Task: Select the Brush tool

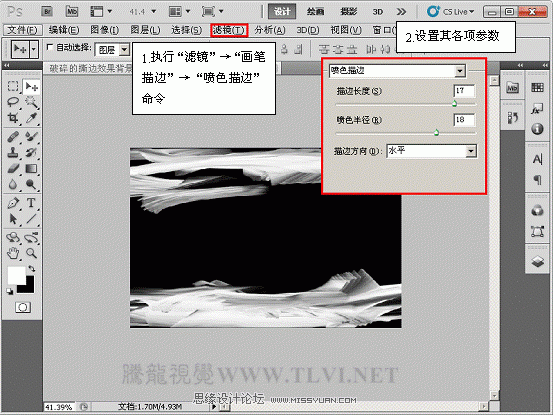Action: coord(31,136)
